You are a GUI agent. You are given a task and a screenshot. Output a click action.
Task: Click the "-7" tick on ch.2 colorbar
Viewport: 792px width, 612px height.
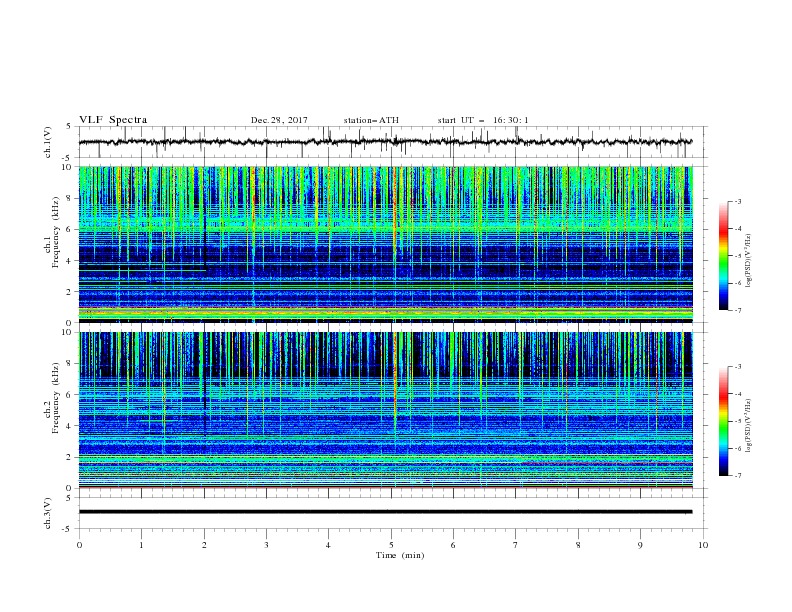[x=738, y=476]
